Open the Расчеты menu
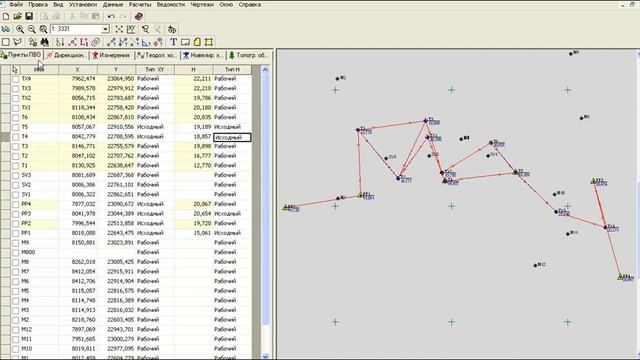Screen dimensions: 640x360 [140, 4]
